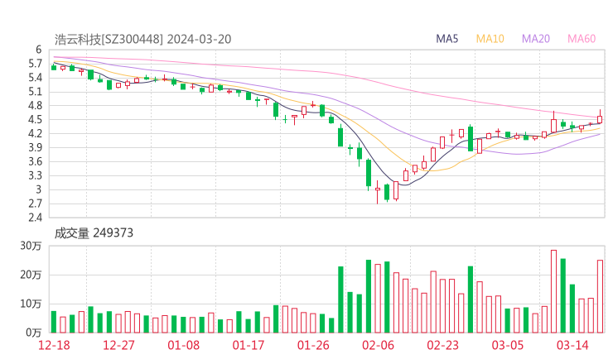Click the 30万 volume axis label
This screenshot has height=364, width=613.
click(x=31, y=246)
